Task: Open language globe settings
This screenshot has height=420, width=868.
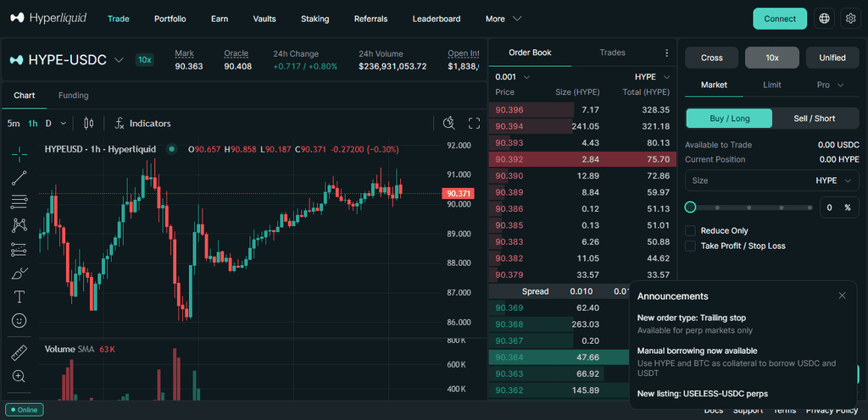Action: 824,19
